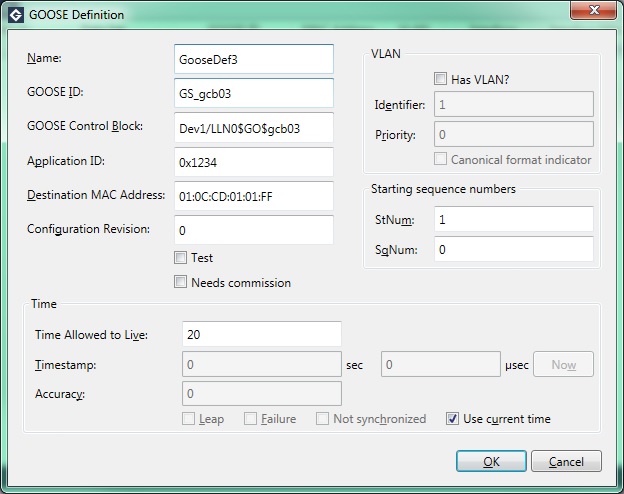This screenshot has width=624, height=494.
Task: Click the Timestamp: label
Action: point(66,365)
